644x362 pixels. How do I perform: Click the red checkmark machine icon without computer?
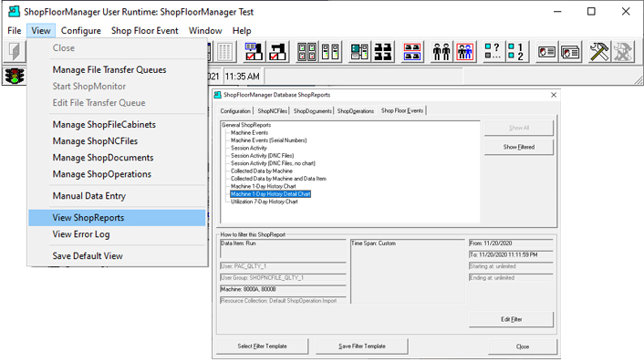(277, 52)
